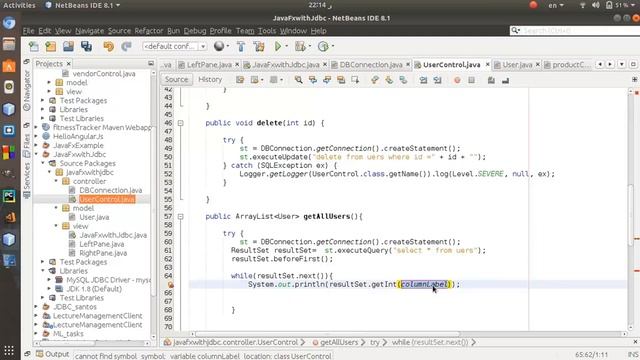The image size is (640, 360).
Task: Open the editor document list dropdown
Action: pos(622,64)
